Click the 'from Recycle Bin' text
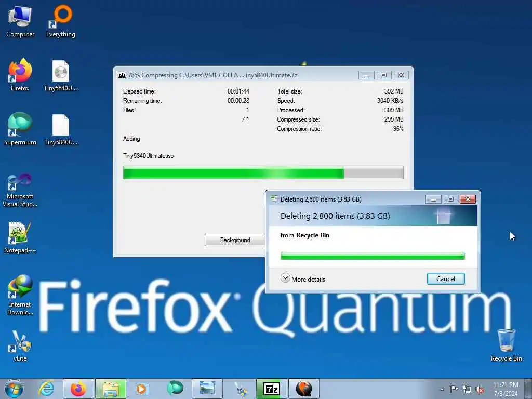The height and width of the screenshot is (399, 532). click(304, 235)
